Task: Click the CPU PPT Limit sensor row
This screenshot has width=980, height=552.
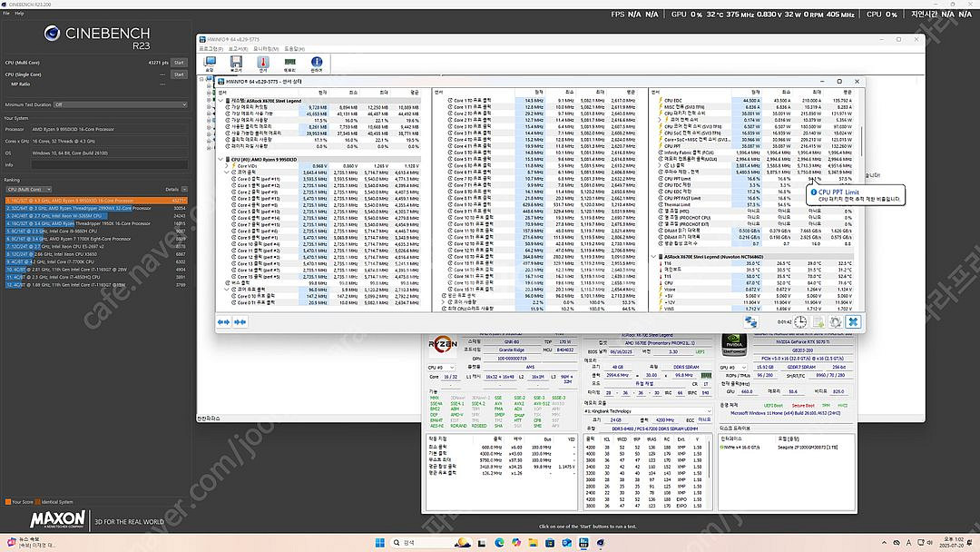Action: coord(756,179)
